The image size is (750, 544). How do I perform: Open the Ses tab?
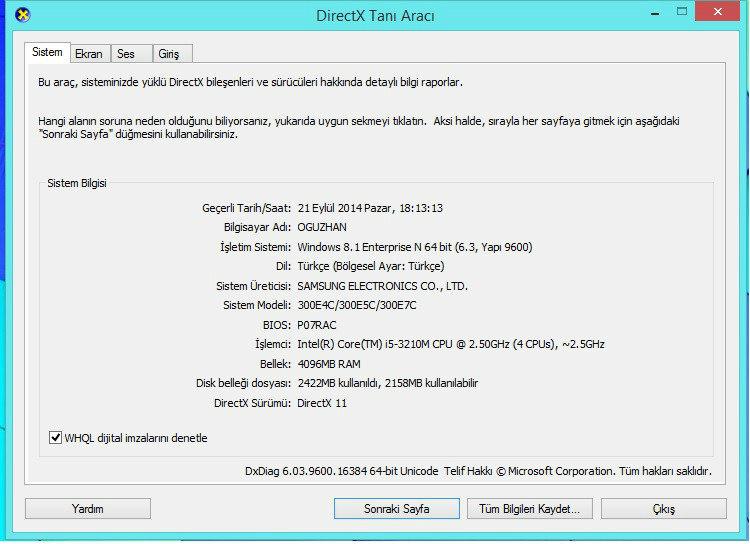[132, 54]
